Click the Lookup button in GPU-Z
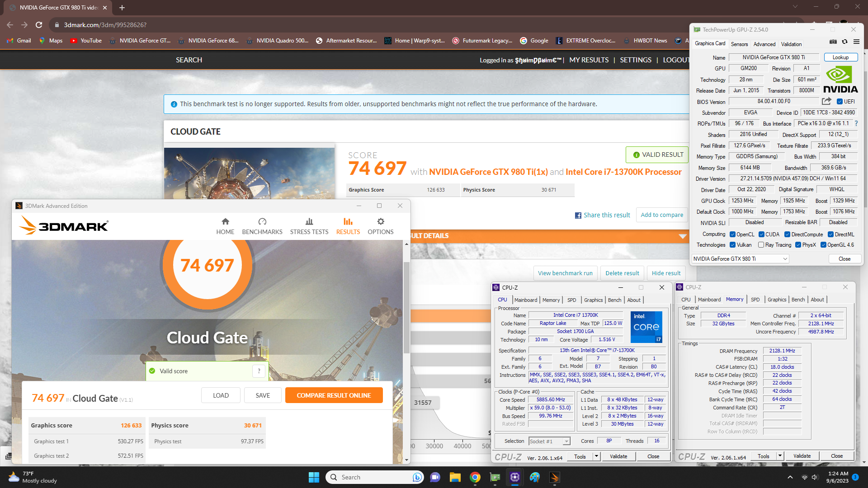868x488 pixels. (840, 57)
